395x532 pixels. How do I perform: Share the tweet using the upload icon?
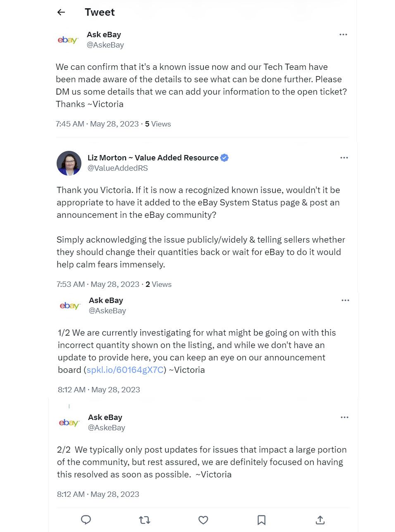[x=320, y=520]
